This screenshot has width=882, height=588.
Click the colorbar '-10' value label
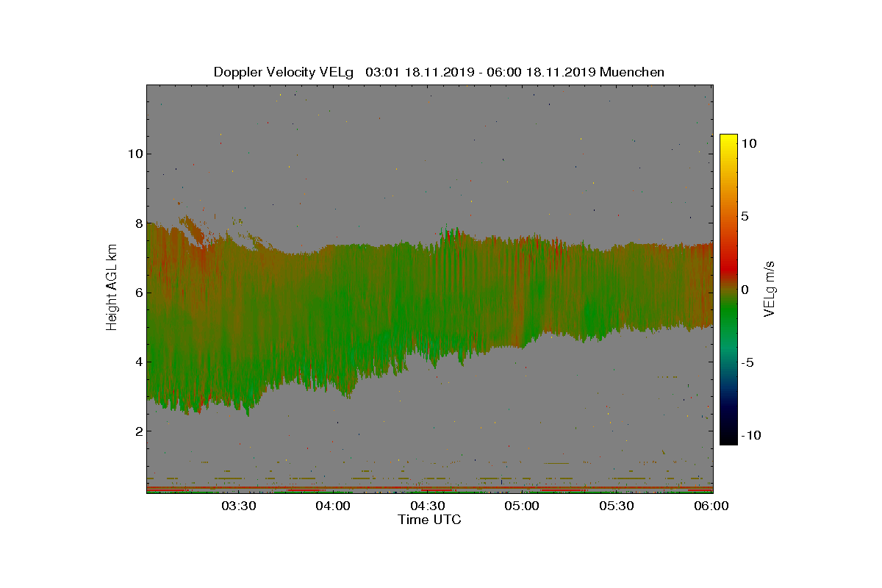750,435
